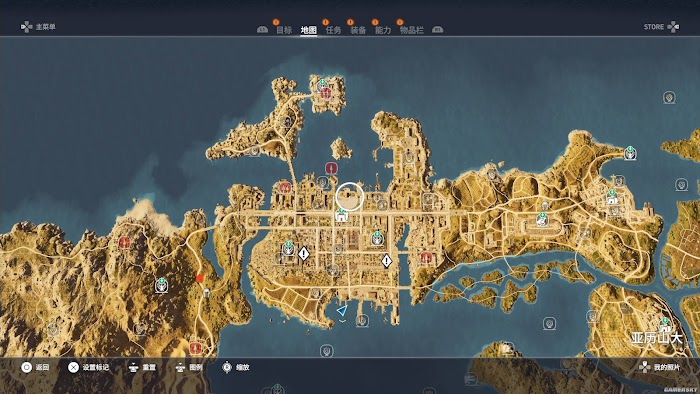Image resolution: width=700 pixels, height=394 pixels.
Task: Open the 目标 (Objectives) tab
Action: [x=284, y=30]
